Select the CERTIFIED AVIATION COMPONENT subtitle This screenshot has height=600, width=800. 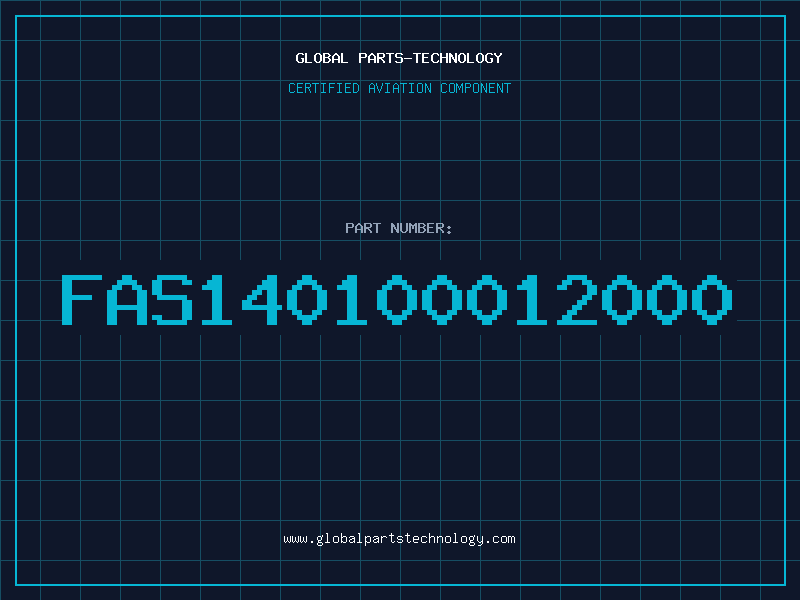pyautogui.click(x=399, y=88)
